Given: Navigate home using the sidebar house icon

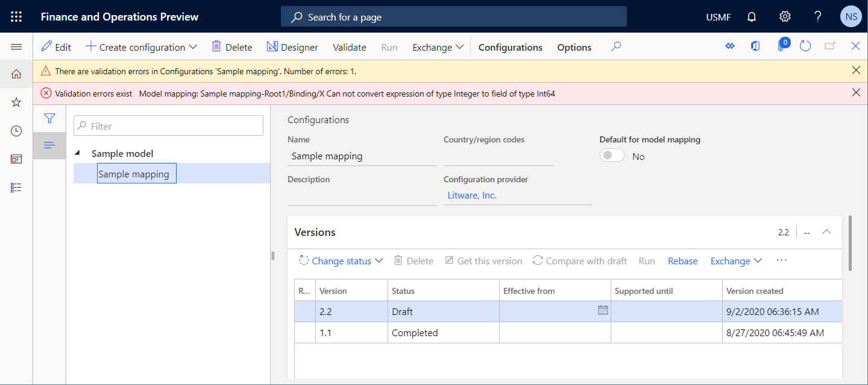Looking at the screenshot, I should pyautogui.click(x=16, y=74).
